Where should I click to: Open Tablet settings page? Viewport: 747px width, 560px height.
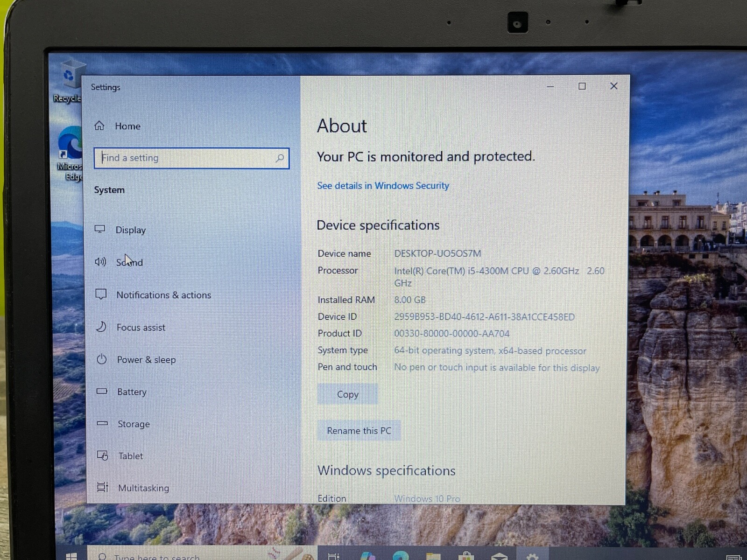coord(120,456)
